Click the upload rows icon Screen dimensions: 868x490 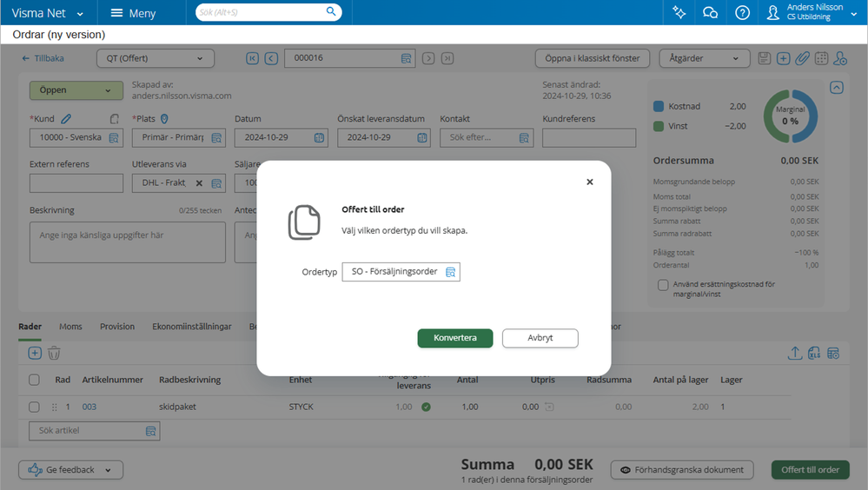pos(795,354)
